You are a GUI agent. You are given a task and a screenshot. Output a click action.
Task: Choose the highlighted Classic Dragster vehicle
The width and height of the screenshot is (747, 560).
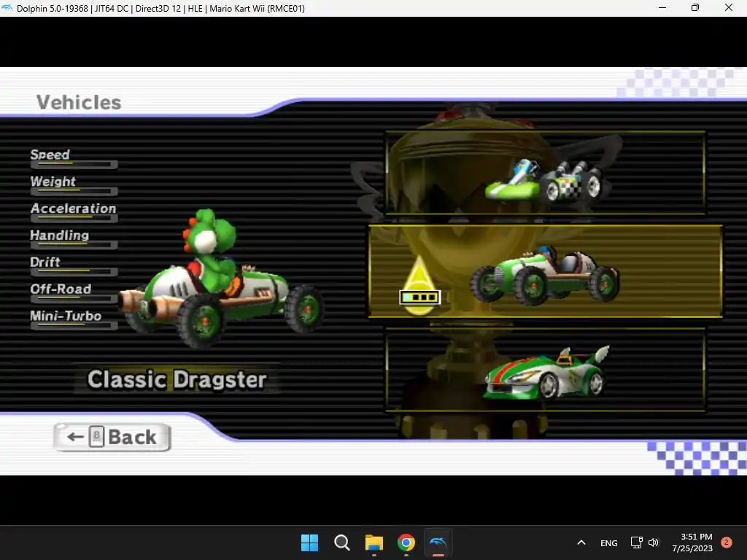coord(546,271)
